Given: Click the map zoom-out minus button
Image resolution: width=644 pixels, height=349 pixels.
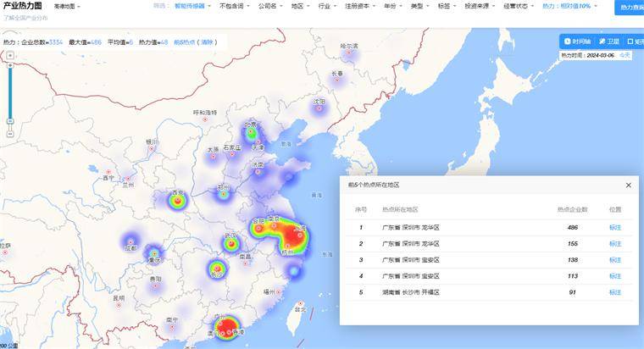Looking at the screenshot, I should point(10,133).
